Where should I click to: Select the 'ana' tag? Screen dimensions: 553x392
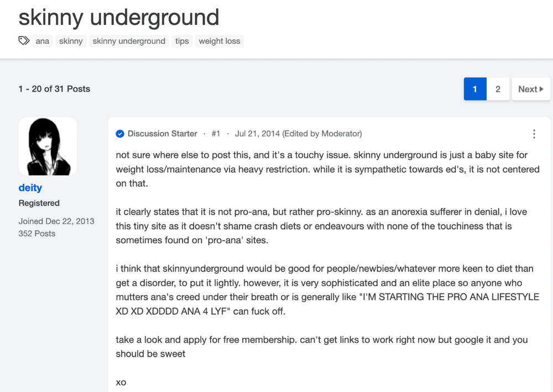[x=43, y=41]
